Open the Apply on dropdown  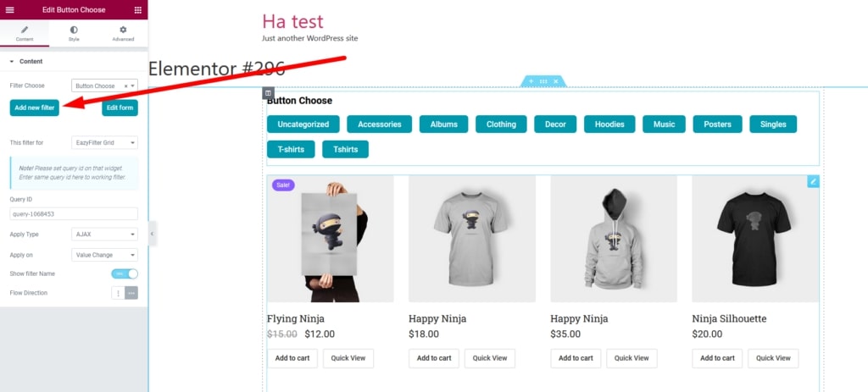click(104, 255)
